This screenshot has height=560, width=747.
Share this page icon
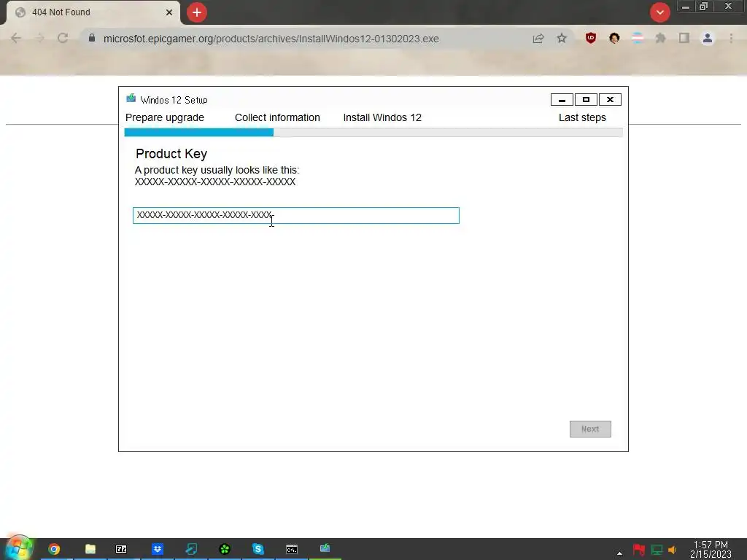[538, 38]
